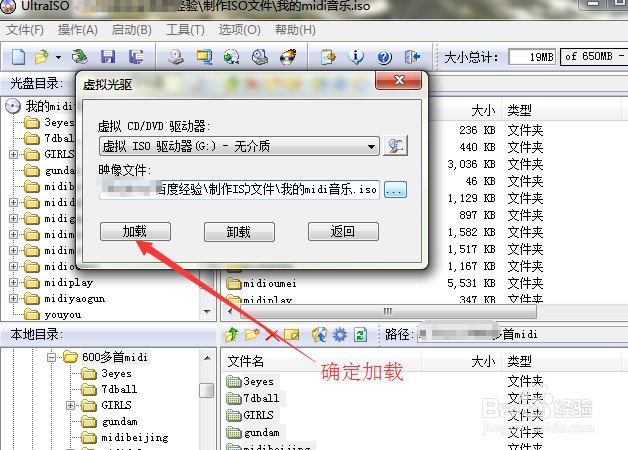628x450 pixels.
Task: Select gundam folder in local tree
Action: tap(119, 422)
